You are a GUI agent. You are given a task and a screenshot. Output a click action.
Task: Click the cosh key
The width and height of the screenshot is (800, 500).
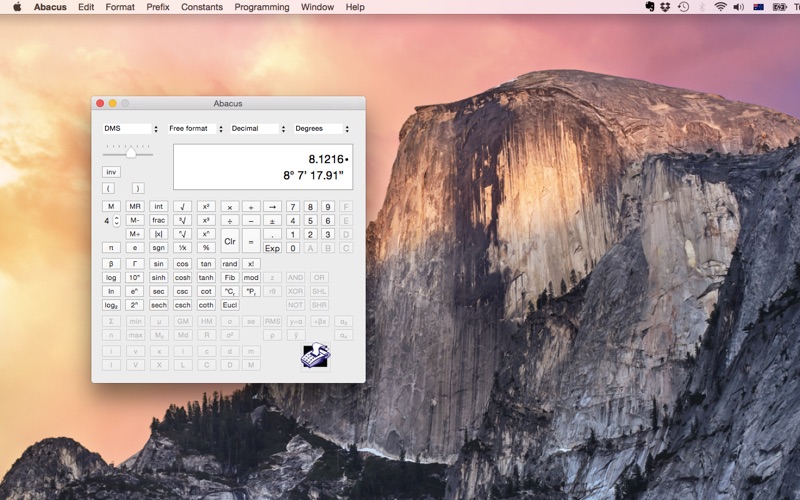point(182,278)
